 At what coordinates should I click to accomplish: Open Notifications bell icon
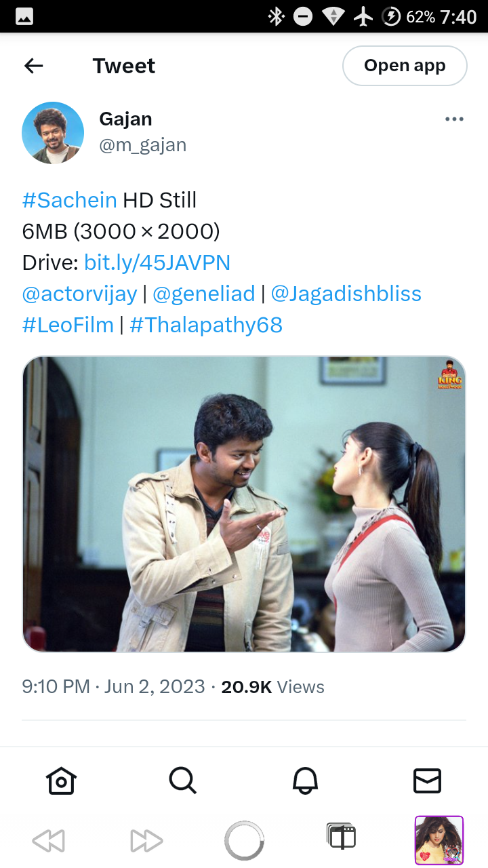tap(305, 781)
